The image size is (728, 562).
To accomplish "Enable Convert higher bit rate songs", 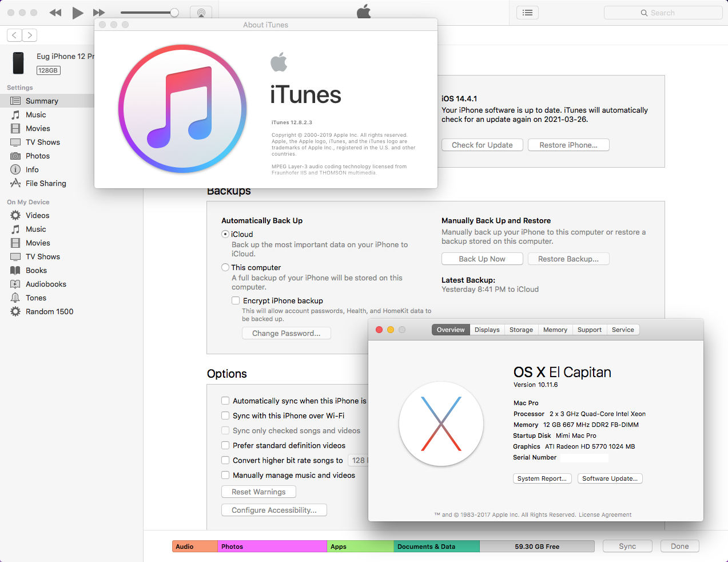I will tap(225, 460).
